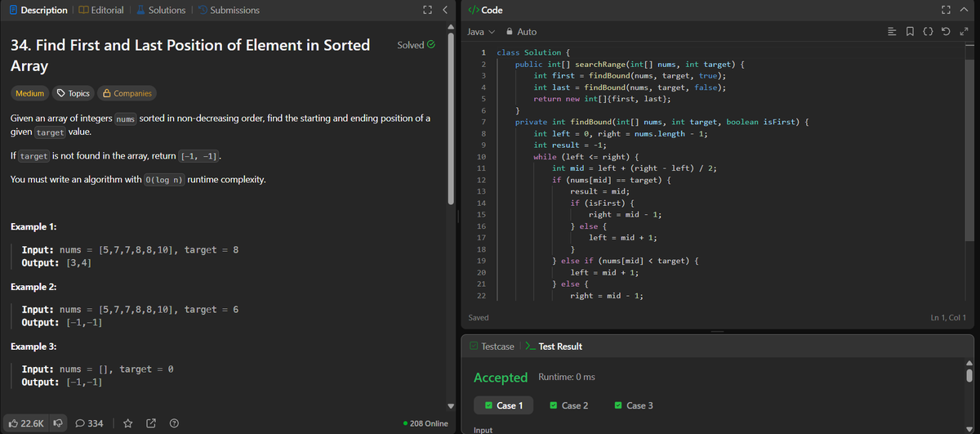Click the Ln 1, Col 1 status

coord(947,317)
